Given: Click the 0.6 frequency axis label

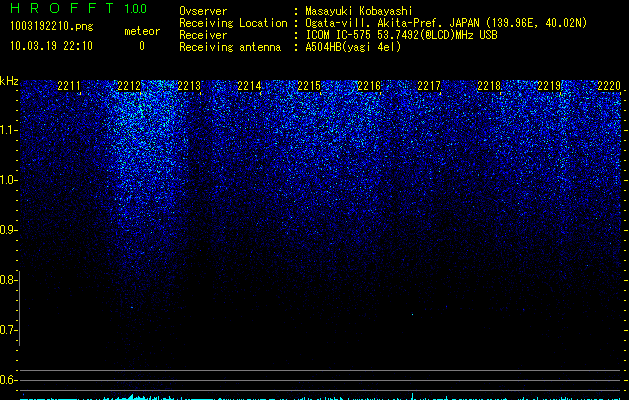Looking at the screenshot, I should click(8, 380).
